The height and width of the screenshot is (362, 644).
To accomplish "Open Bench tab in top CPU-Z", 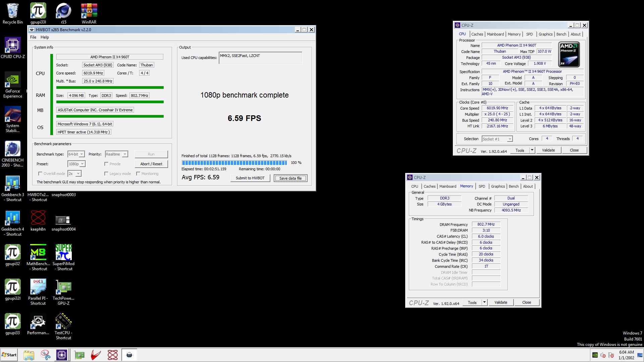I will pyautogui.click(x=561, y=34).
